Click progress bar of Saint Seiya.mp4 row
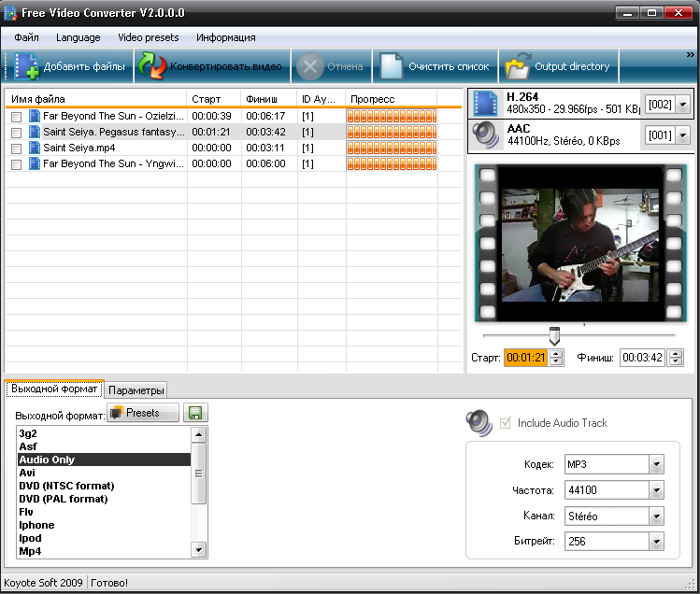The width and height of the screenshot is (700, 594). 392,148
